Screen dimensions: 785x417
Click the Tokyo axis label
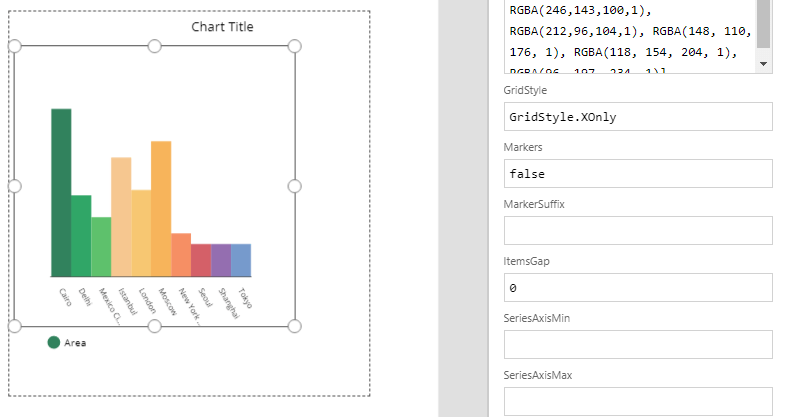245,298
